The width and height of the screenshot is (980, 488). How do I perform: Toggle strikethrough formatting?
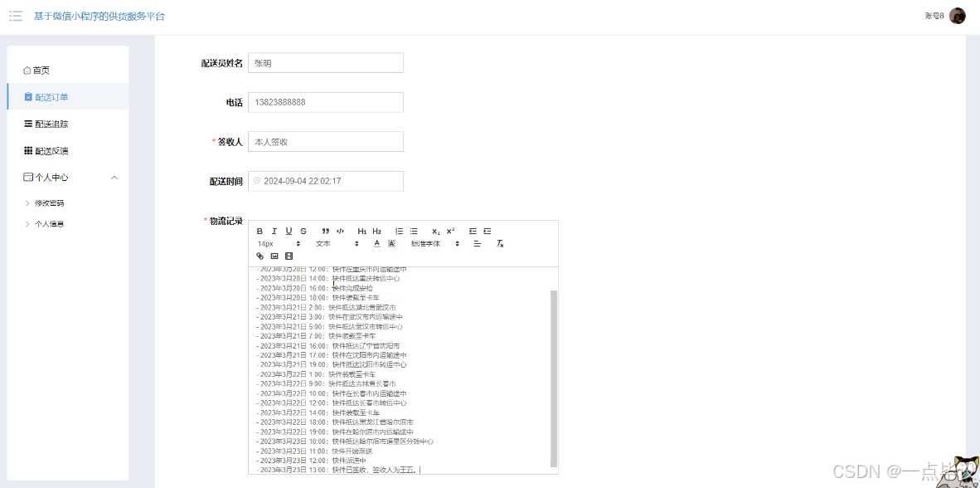click(x=303, y=231)
